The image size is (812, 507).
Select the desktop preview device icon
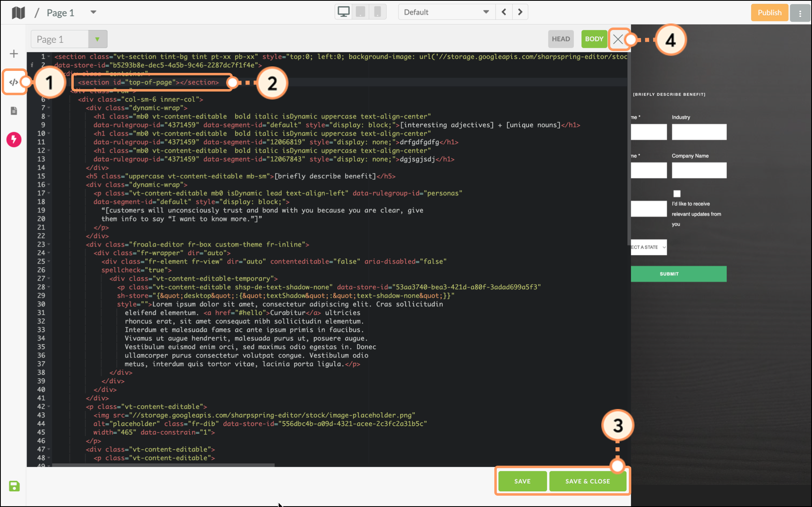tap(344, 12)
